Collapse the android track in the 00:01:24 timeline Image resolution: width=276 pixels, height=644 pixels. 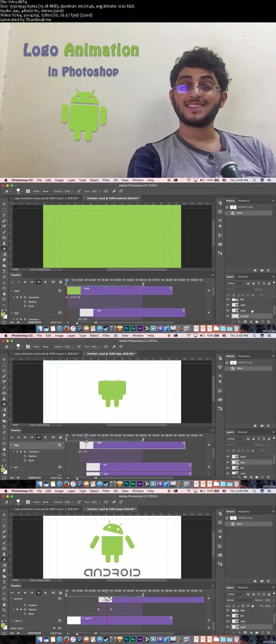11,599
